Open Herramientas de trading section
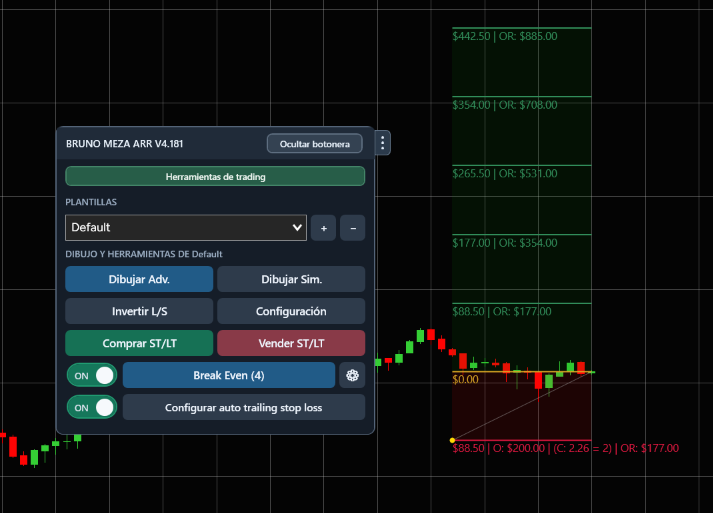Screen dimensions: 713x513 click(215, 176)
